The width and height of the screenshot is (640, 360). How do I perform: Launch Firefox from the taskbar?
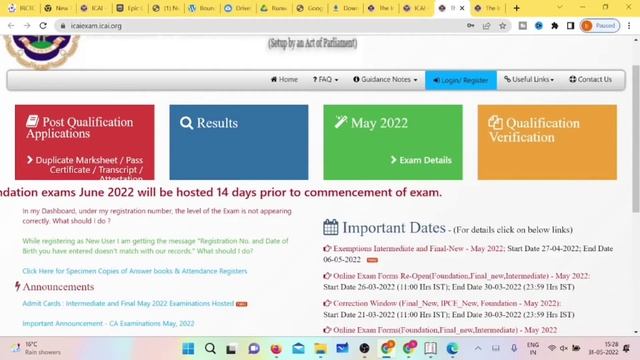276,349
